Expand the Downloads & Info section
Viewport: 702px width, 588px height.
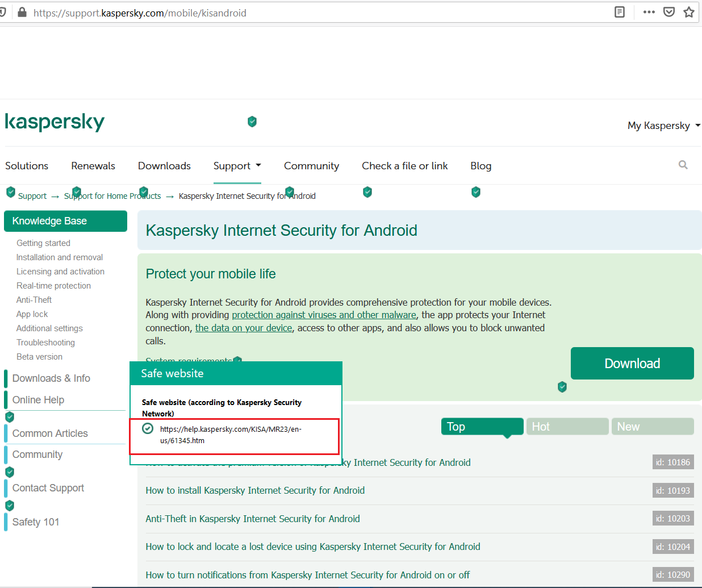click(51, 378)
